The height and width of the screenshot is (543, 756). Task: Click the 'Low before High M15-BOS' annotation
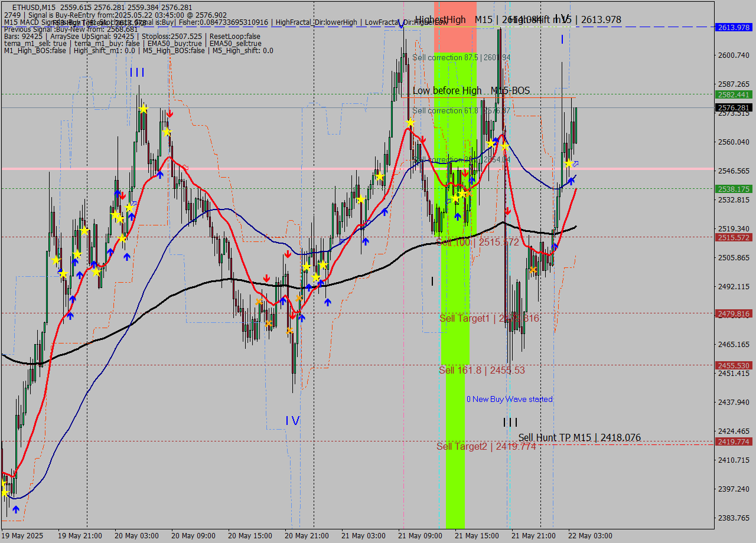tap(471, 91)
